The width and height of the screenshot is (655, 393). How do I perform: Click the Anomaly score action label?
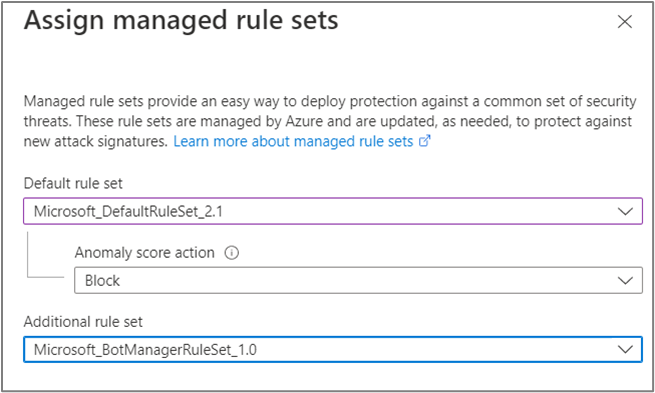pyautogui.click(x=145, y=253)
